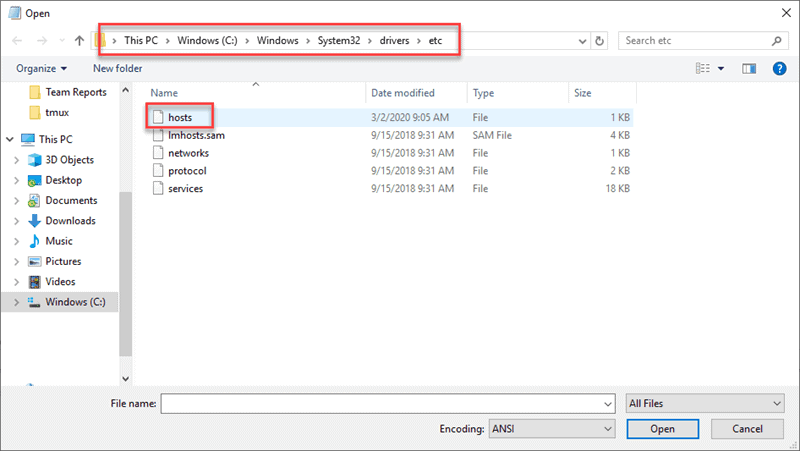Select This PC in the address path

(141, 40)
